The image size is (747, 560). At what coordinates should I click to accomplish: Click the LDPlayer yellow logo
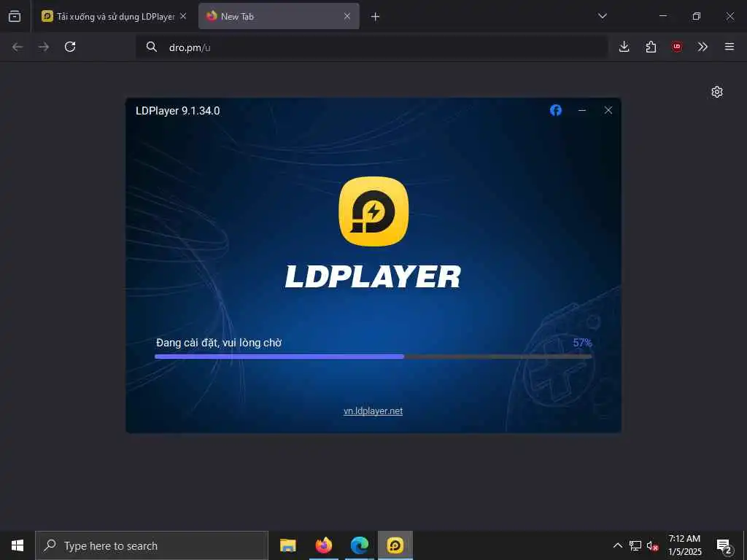click(373, 211)
